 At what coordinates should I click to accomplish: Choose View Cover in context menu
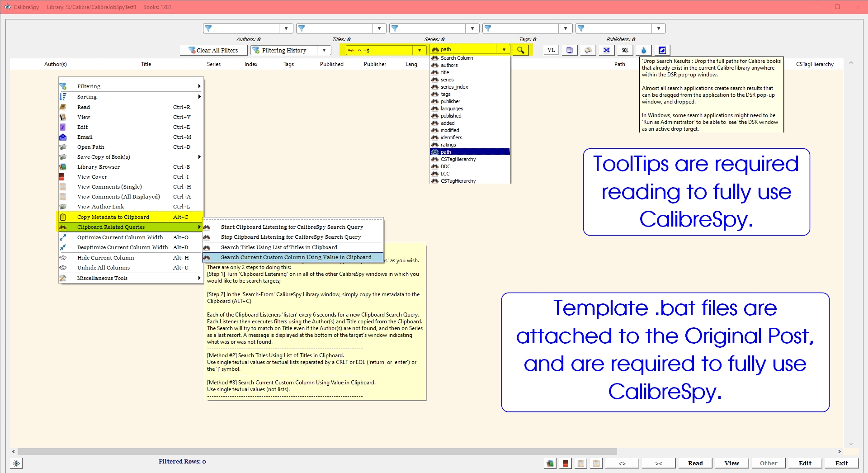(131, 177)
